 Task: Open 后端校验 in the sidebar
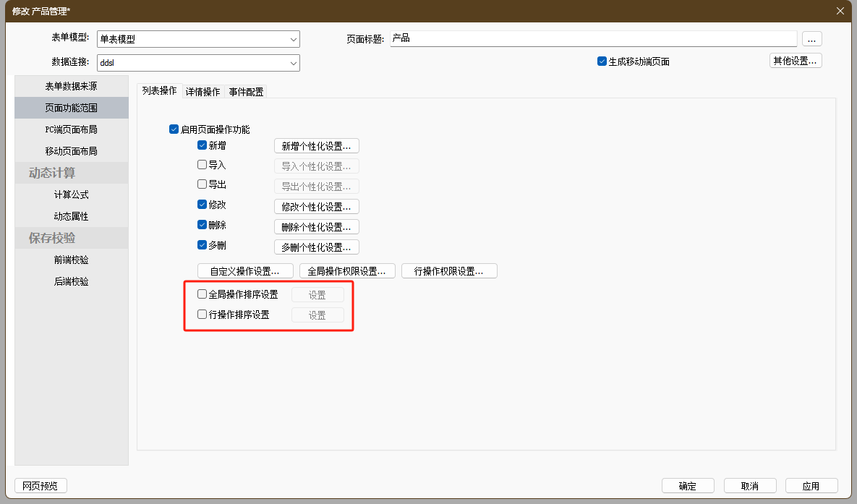click(71, 281)
